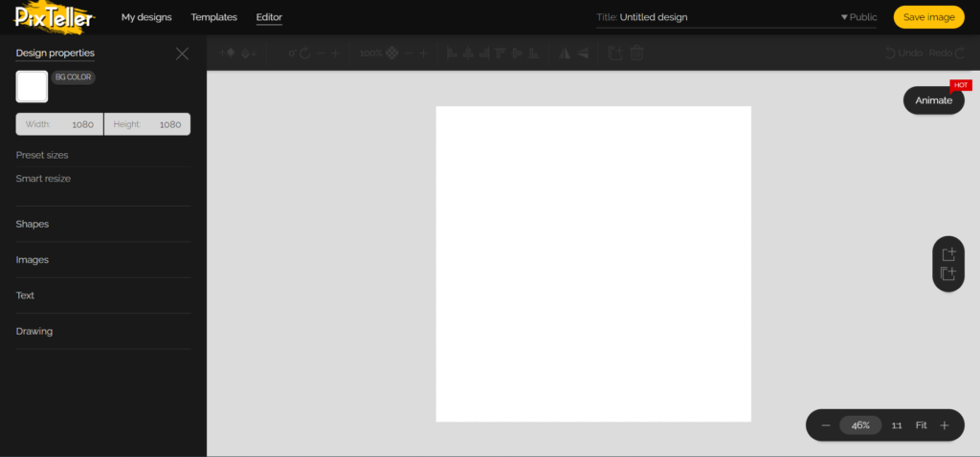The width and height of the screenshot is (980, 457).
Task: Expand the Text section
Action: (26, 295)
